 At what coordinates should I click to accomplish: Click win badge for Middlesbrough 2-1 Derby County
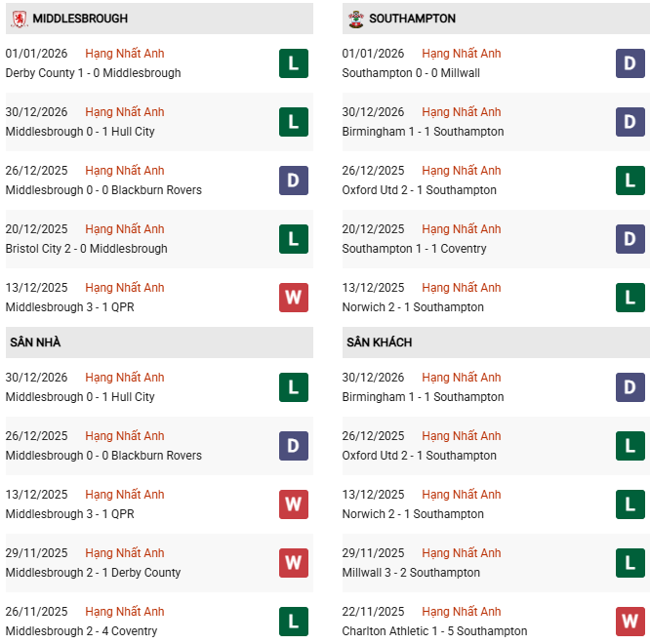tap(294, 563)
